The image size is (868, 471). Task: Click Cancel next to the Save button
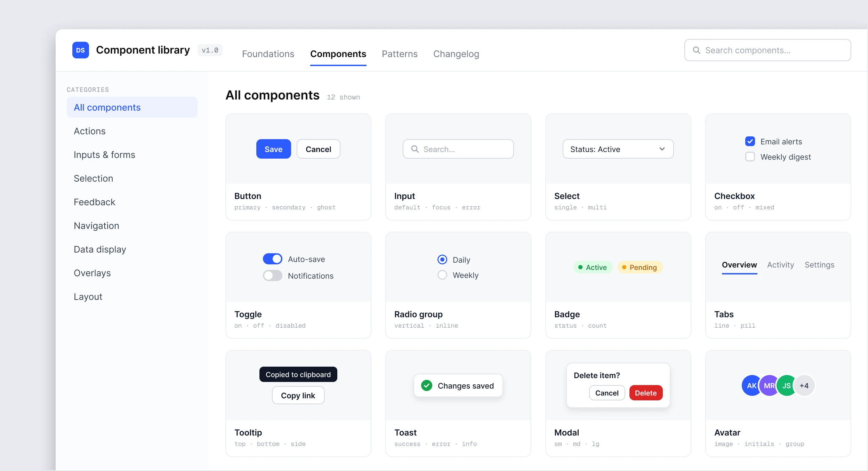[x=318, y=149]
